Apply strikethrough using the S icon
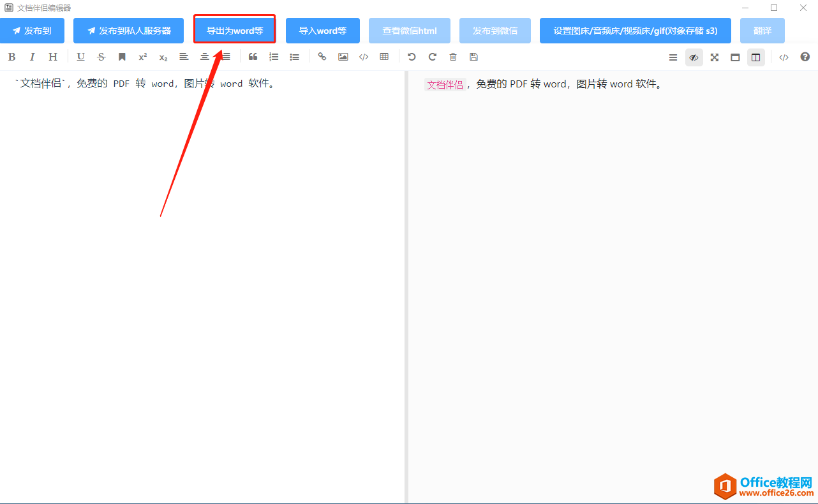The image size is (818, 504). point(101,57)
